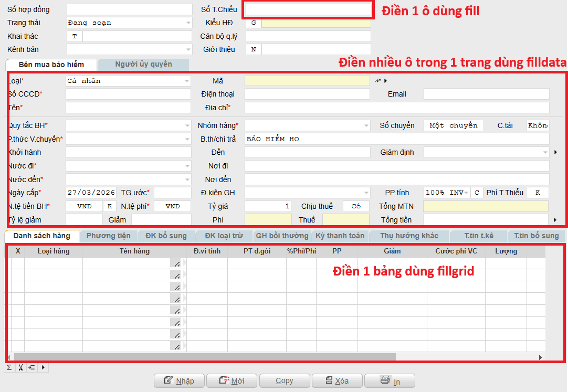Focus the Số hợp đồng input field
Viewport: 568px width, 392px height.
point(129,9)
